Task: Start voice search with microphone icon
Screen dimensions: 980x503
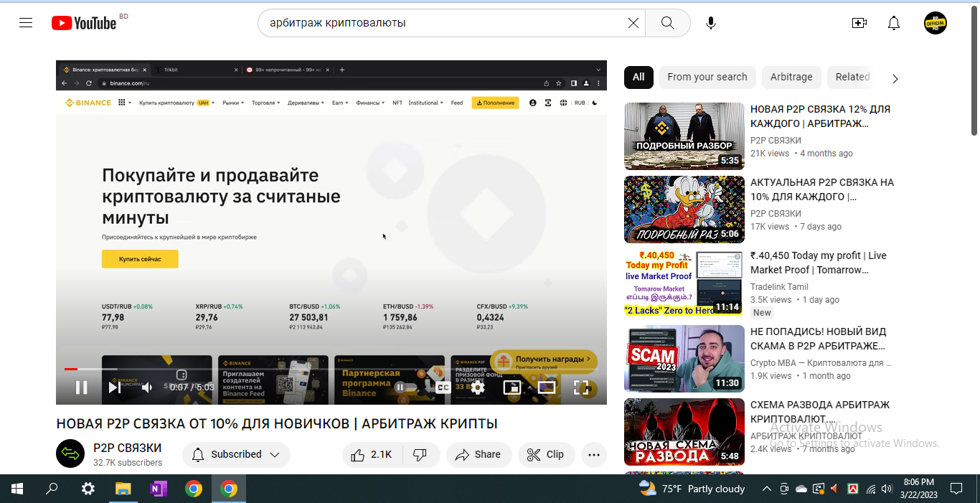Action: 710,23
